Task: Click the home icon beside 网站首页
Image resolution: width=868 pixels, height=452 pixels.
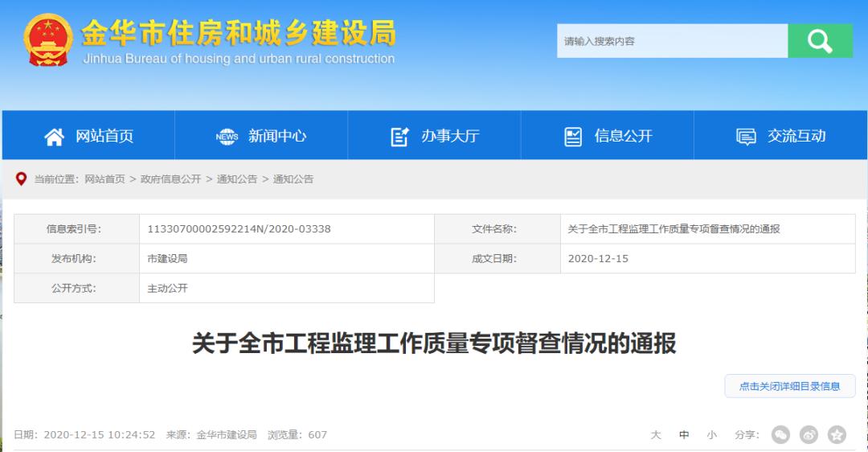Action: (x=54, y=137)
